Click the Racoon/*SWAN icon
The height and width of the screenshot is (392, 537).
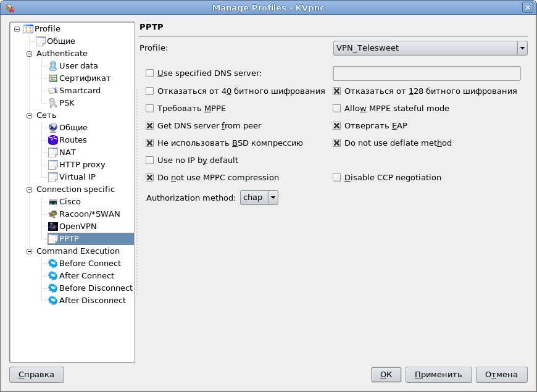point(53,214)
